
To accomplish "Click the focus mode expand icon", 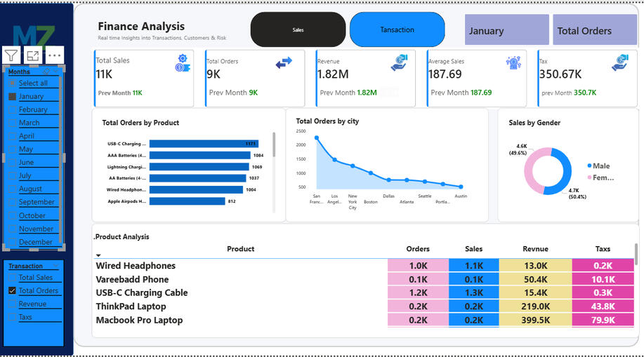I will (32, 55).
